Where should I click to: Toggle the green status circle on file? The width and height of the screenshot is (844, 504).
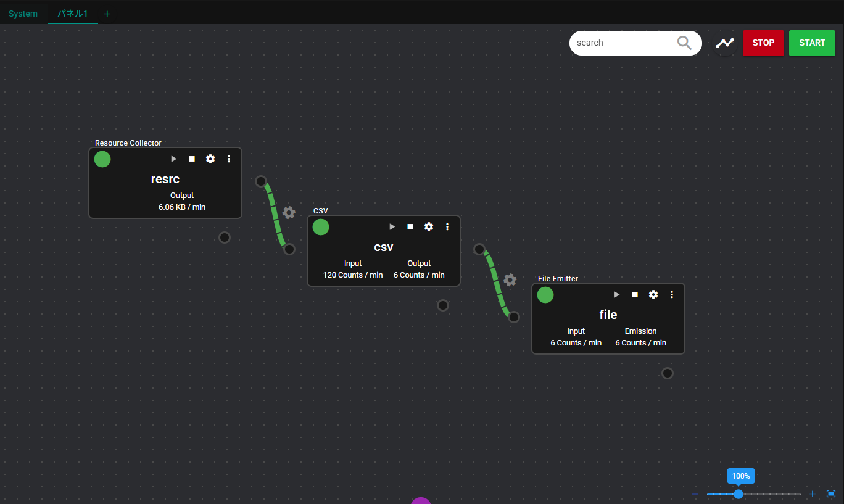(x=545, y=295)
